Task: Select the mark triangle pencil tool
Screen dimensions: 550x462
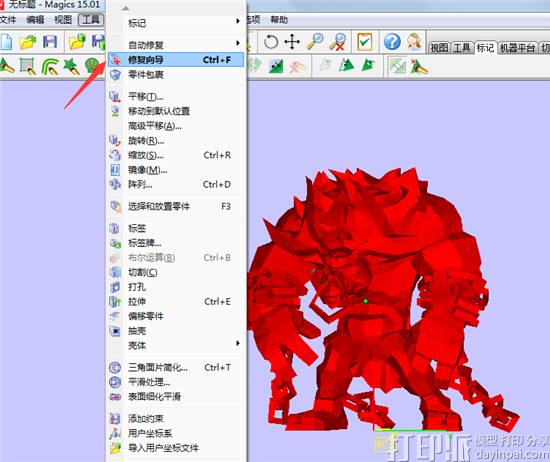Action: coord(7,66)
